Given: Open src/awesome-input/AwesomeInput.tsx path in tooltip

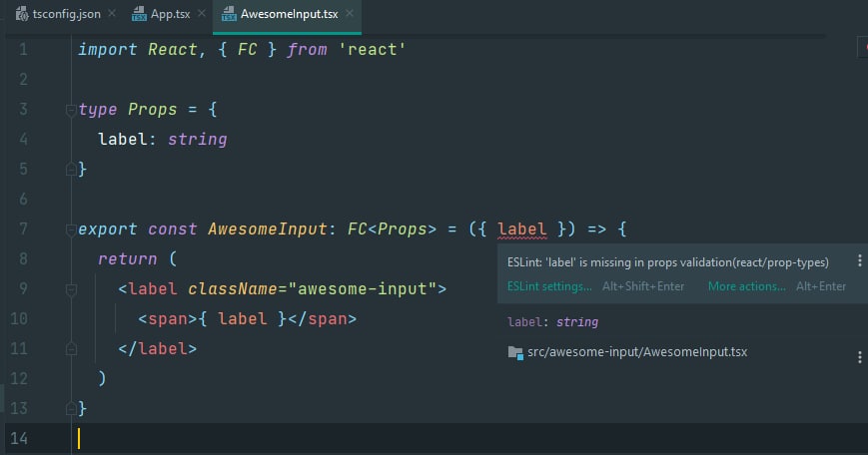Looking at the screenshot, I should point(637,352).
